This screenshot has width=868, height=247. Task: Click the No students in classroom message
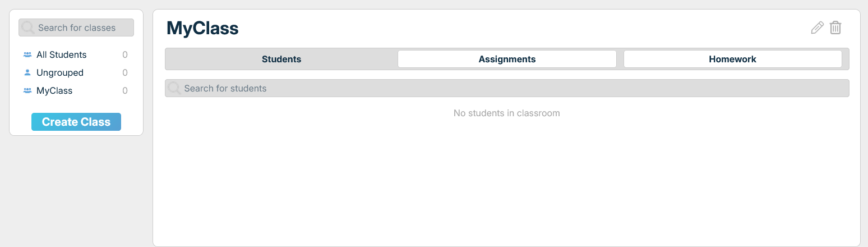506,113
